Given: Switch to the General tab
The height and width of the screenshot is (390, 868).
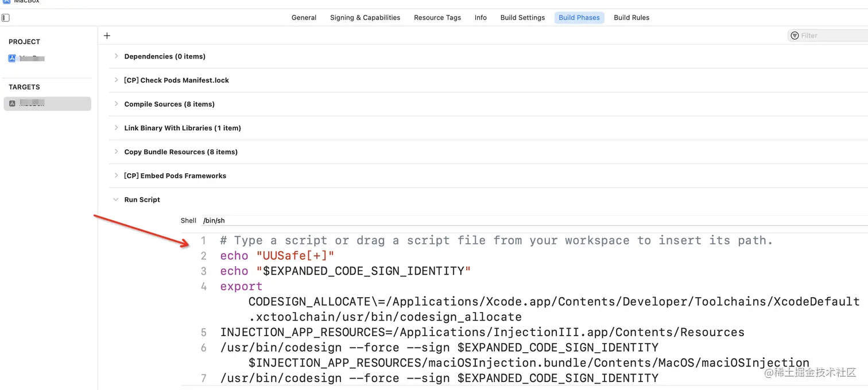Looking at the screenshot, I should 304,18.
